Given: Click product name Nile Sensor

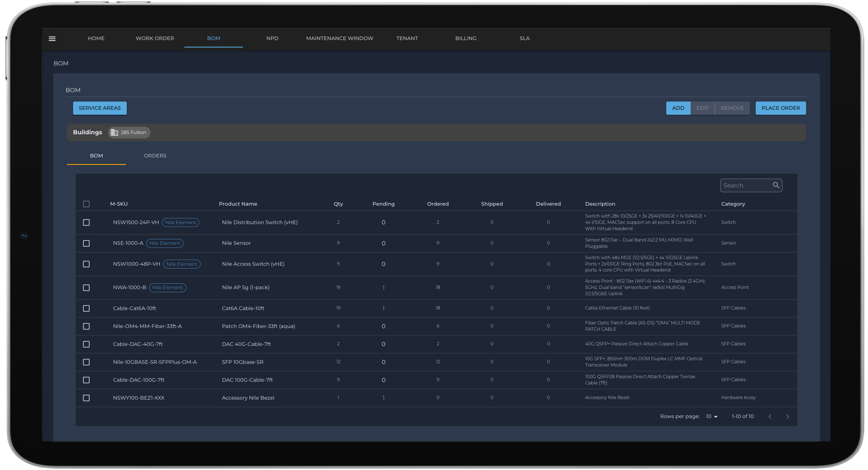Looking at the screenshot, I should point(236,243).
